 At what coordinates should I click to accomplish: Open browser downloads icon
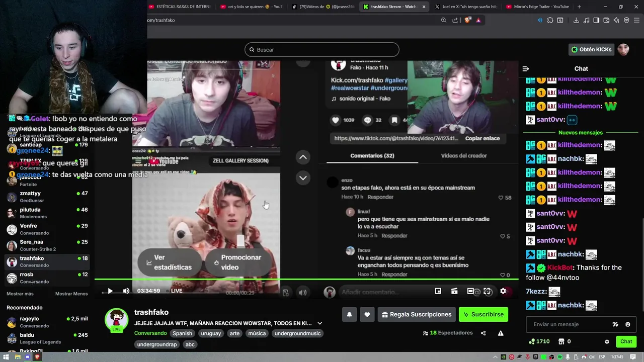pyautogui.click(x=576, y=20)
